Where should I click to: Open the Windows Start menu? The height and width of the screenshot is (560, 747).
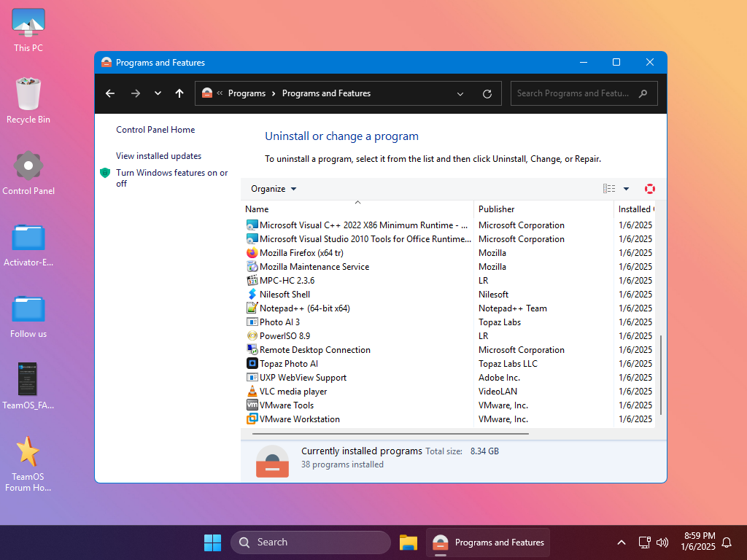click(212, 542)
